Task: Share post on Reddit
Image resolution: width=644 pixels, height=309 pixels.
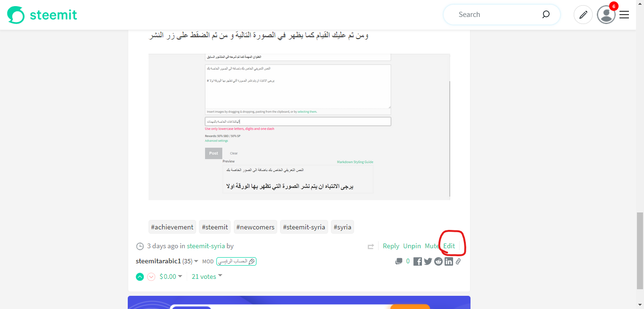Action: tap(438, 261)
